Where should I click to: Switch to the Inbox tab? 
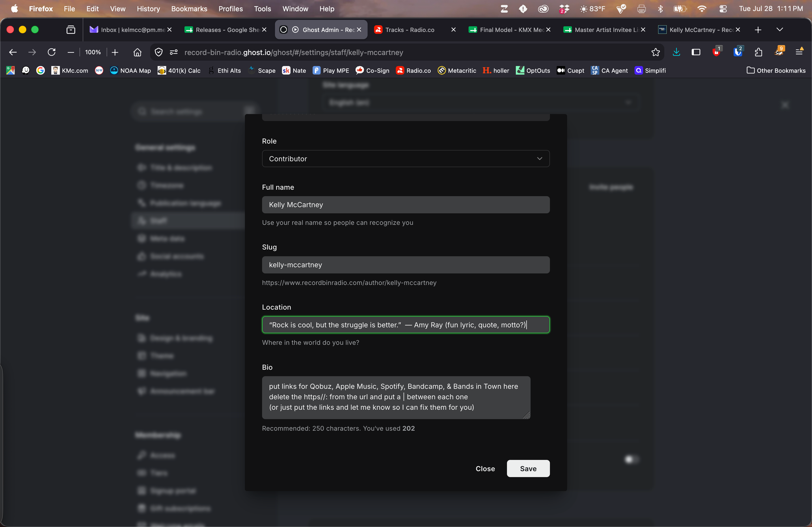[131, 30]
